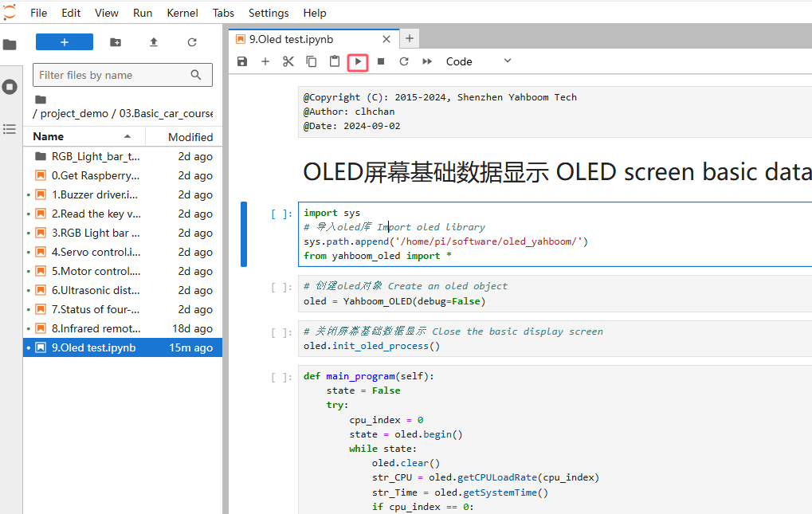Click the def main_program code cell
Image resolution: width=812 pixels, height=514 pixels.
[555, 440]
